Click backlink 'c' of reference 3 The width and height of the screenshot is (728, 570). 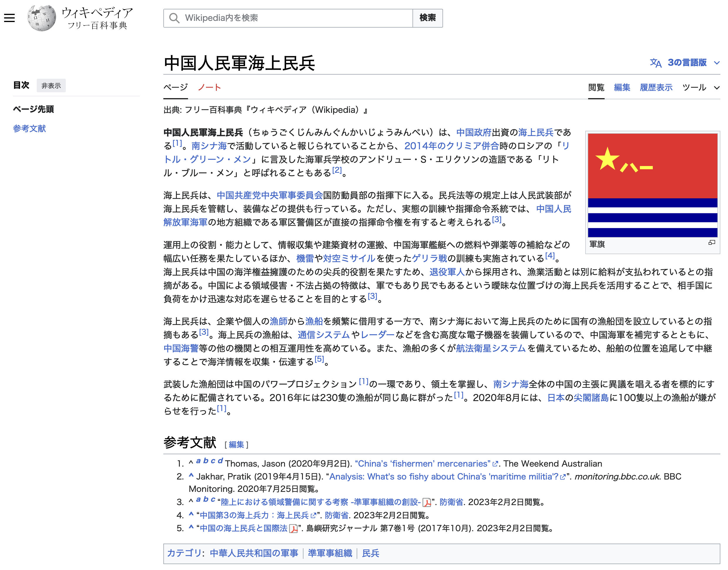coord(213,499)
